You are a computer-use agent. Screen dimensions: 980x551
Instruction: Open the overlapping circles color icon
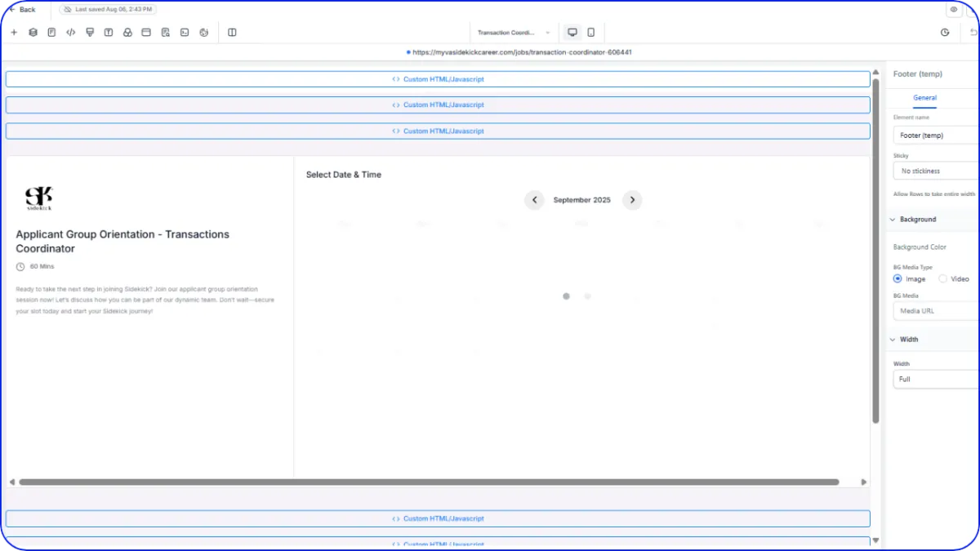coord(127,33)
